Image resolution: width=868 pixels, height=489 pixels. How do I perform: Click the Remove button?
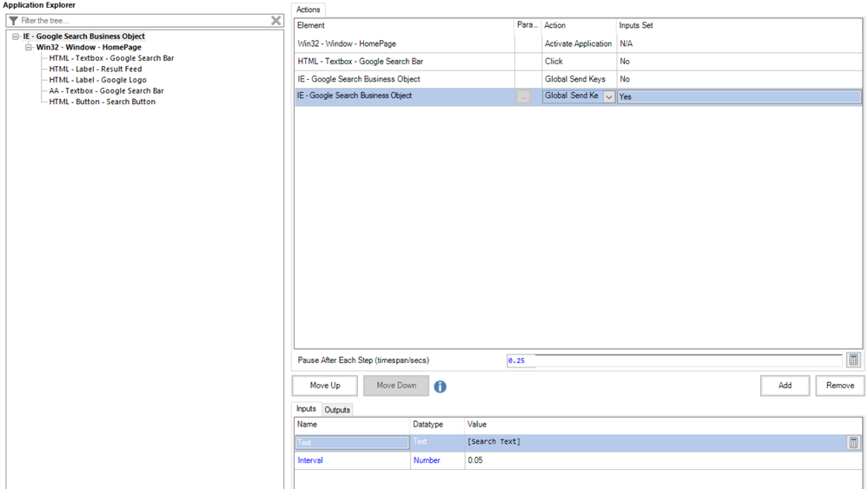[839, 386]
